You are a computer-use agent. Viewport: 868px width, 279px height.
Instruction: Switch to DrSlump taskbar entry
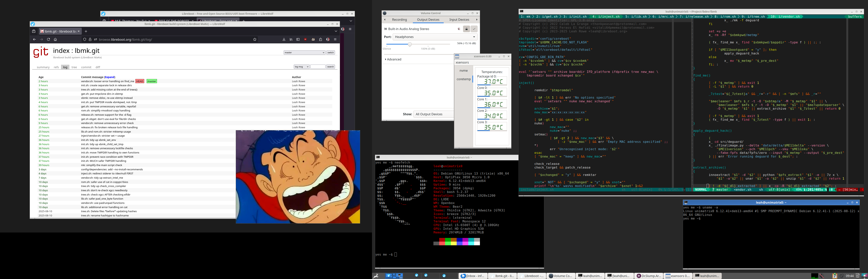(x=648, y=276)
